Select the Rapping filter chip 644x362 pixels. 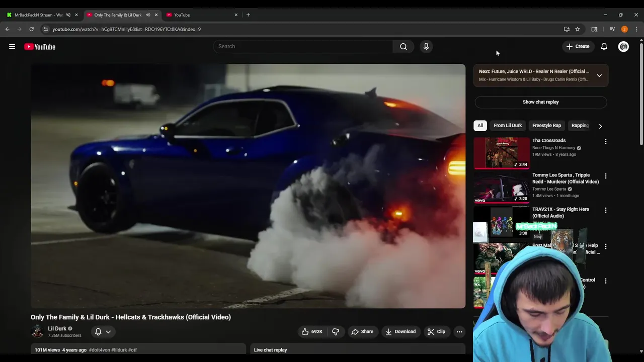coord(580,126)
